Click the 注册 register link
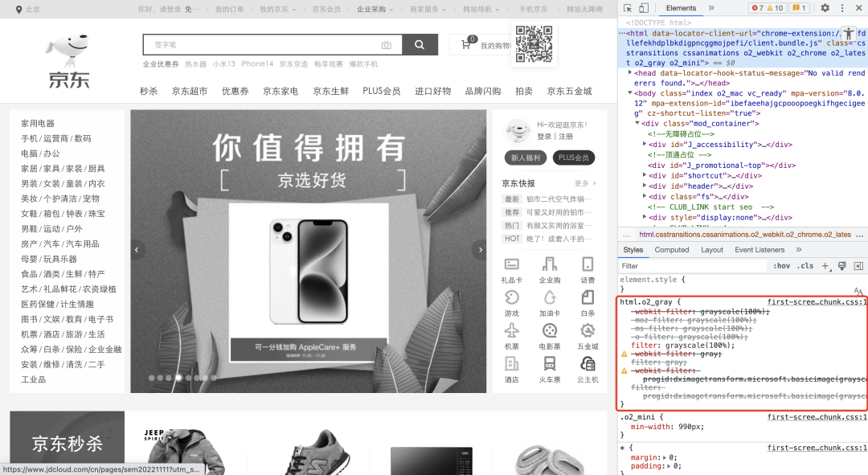Viewport: 868px width, 475px height. pos(566,137)
